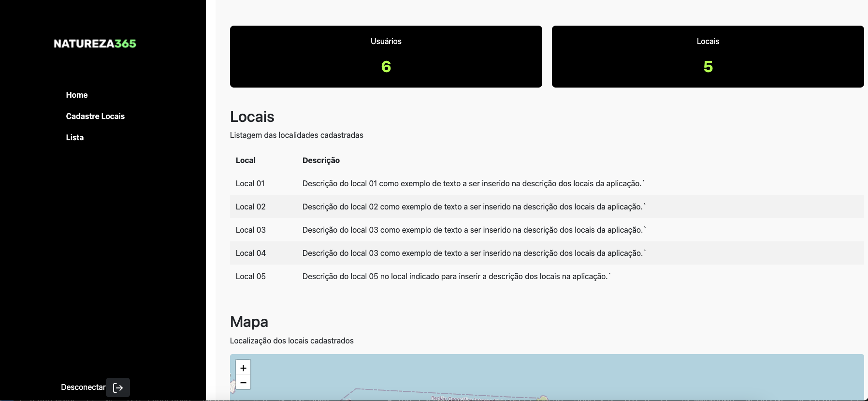The height and width of the screenshot is (401, 868).
Task: Zoom in on the map
Action: 243,368
